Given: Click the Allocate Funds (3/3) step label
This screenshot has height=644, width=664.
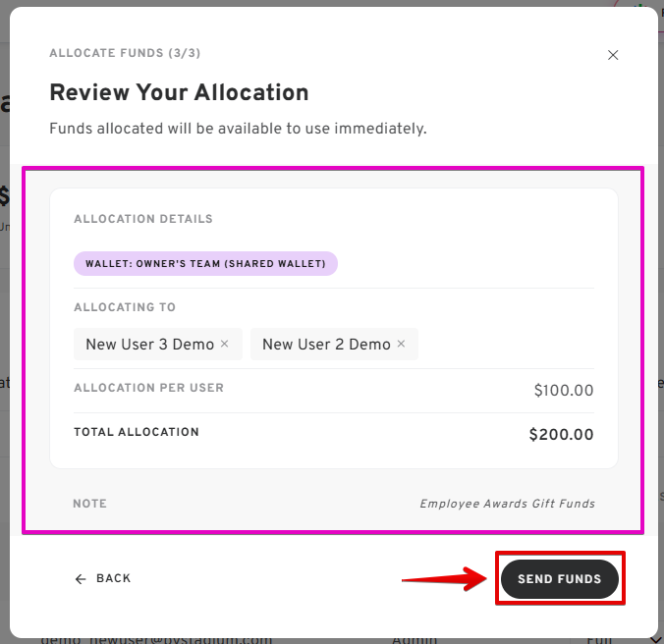Looking at the screenshot, I should coord(125,53).
